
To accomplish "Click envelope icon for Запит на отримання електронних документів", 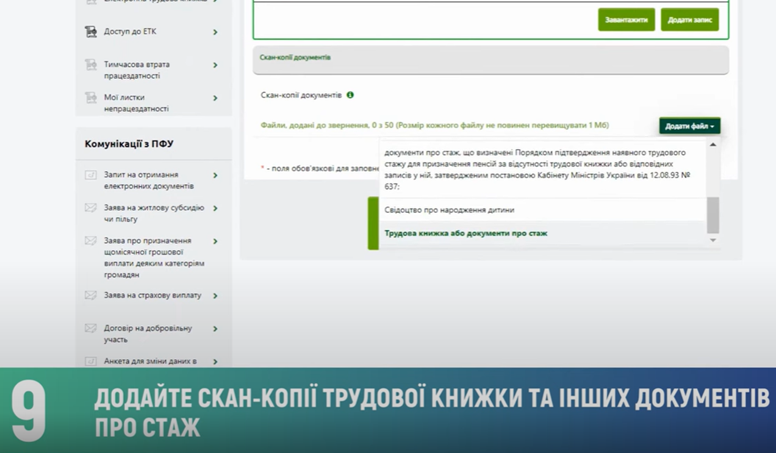I will click(x=90, y=175).
